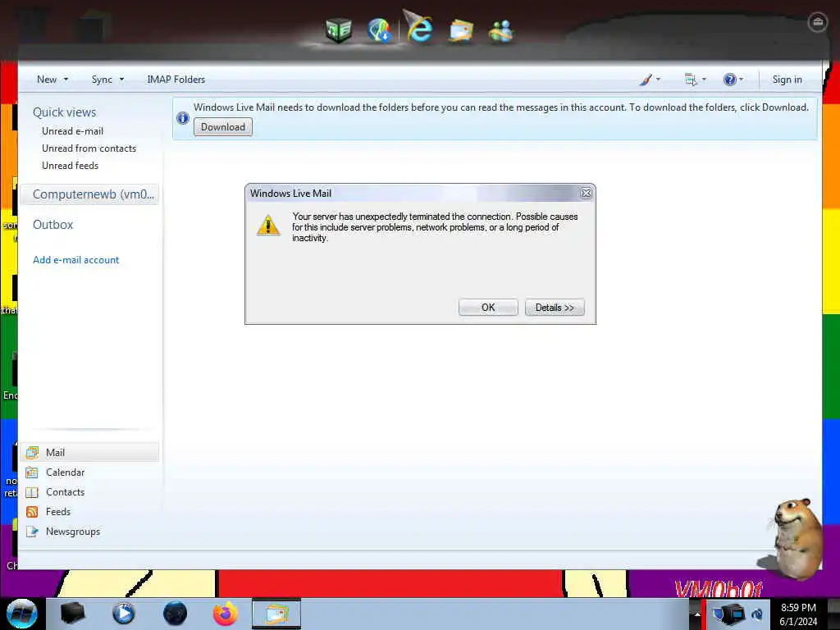The height and width of the screenshot is (630, 840).
Task: Launch Windows Media Player from taskbar
Action: coord(123,613)
